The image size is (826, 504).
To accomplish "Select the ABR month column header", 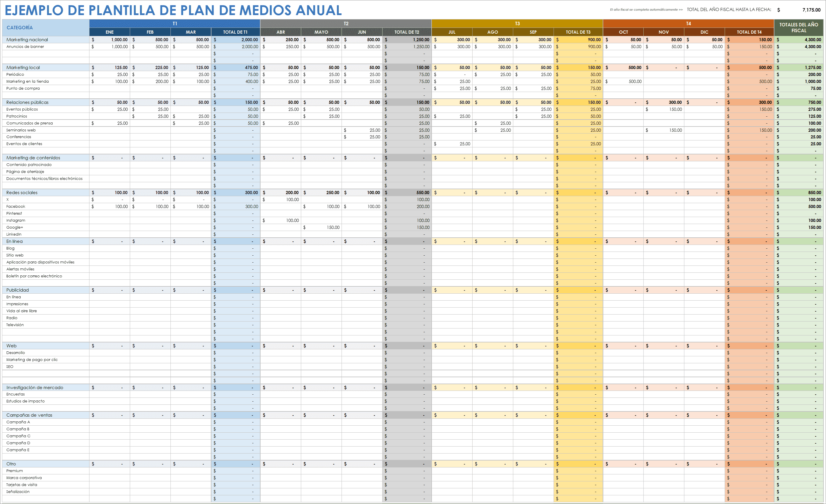I will click(281, 32).
